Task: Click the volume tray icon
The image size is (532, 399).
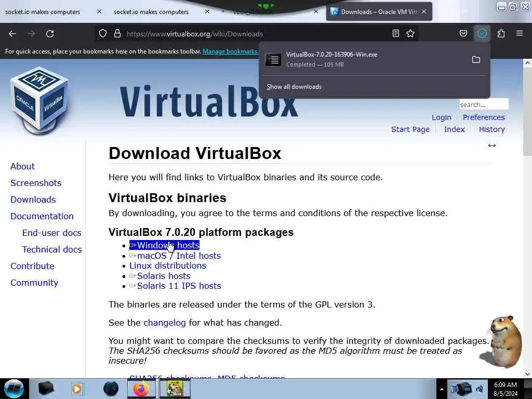Action: (x=479, y=389)
